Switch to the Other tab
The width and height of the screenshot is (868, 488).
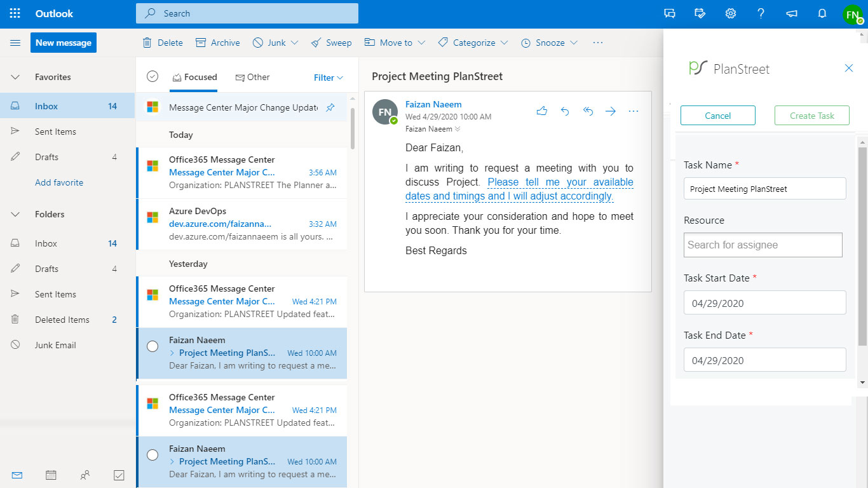coord(252,77)
